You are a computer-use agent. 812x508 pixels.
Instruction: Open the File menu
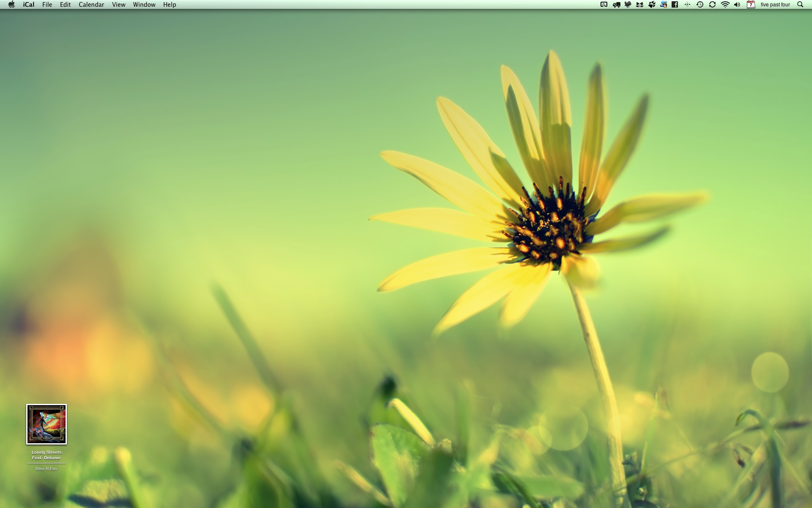point(47,5)
